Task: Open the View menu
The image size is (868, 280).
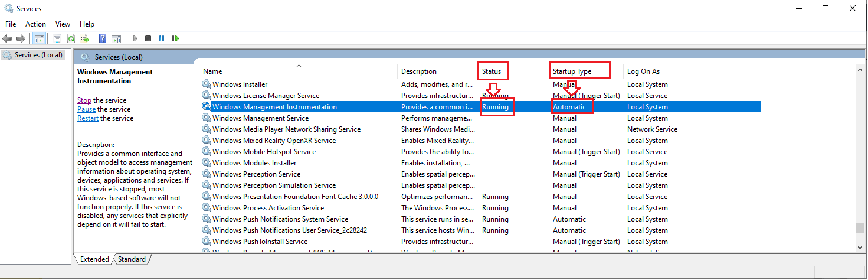Action: [63, 24]
